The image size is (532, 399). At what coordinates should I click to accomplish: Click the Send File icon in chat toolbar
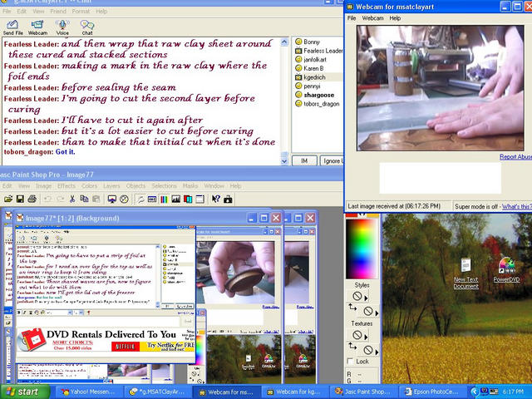[x=12, y=27]
